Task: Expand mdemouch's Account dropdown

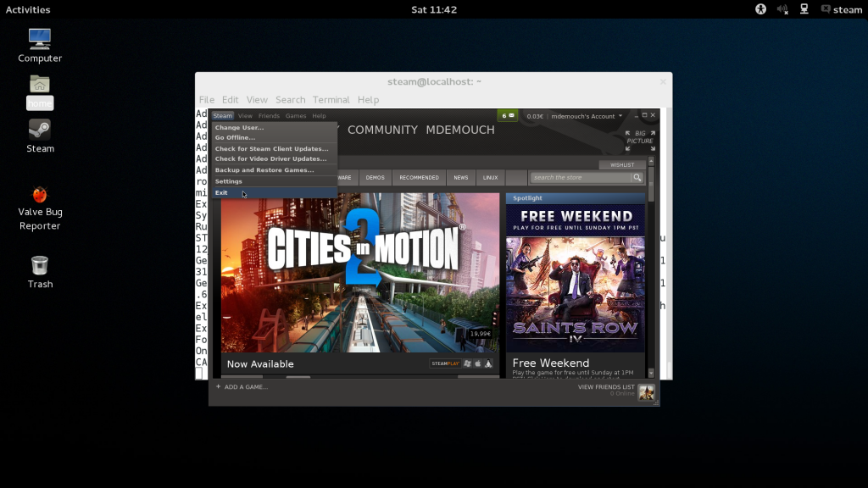Action: (x=587, y=116)
